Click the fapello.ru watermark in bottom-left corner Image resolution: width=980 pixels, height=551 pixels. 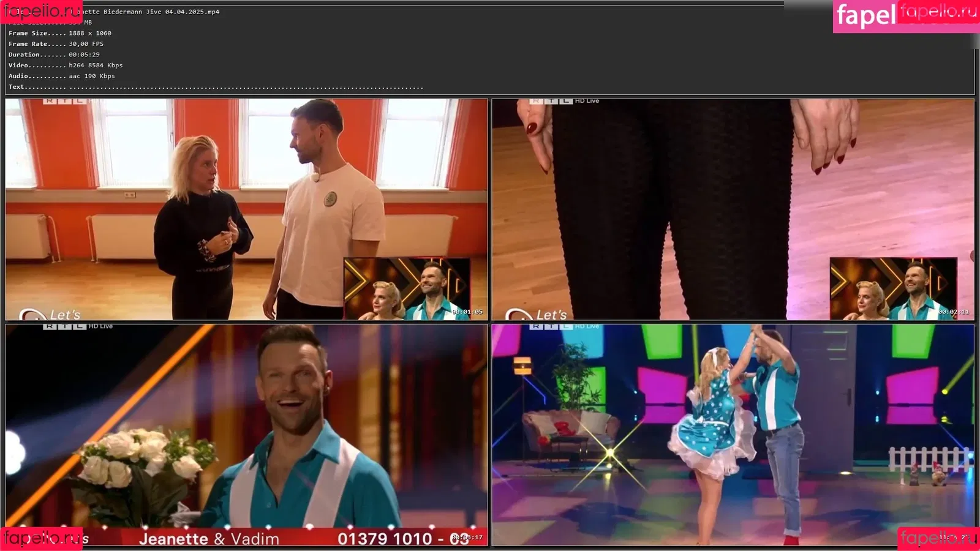pyautogui.click(x=40, y=538)
